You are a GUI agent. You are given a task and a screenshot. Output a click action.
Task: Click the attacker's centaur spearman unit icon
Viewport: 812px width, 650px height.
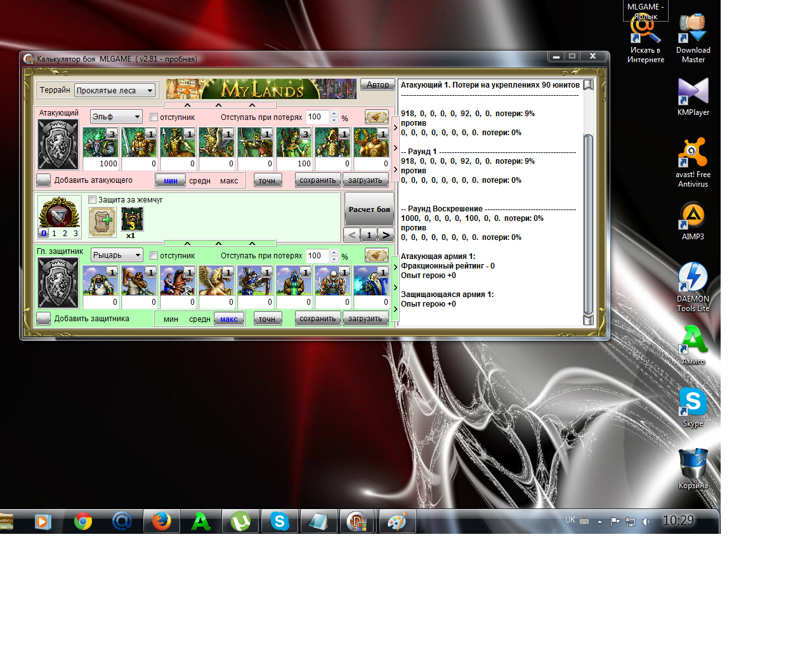point(178,142)
